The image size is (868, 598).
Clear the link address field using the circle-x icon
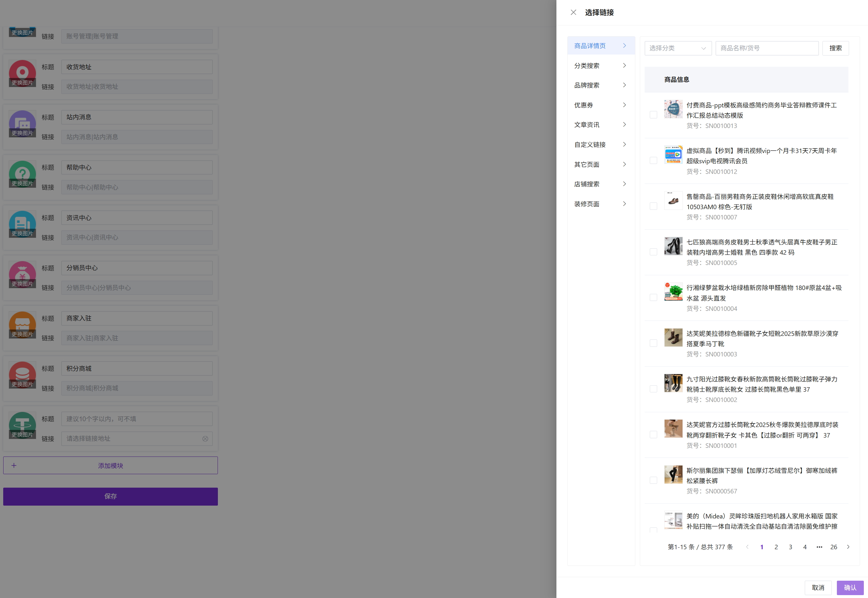point(205,439)
